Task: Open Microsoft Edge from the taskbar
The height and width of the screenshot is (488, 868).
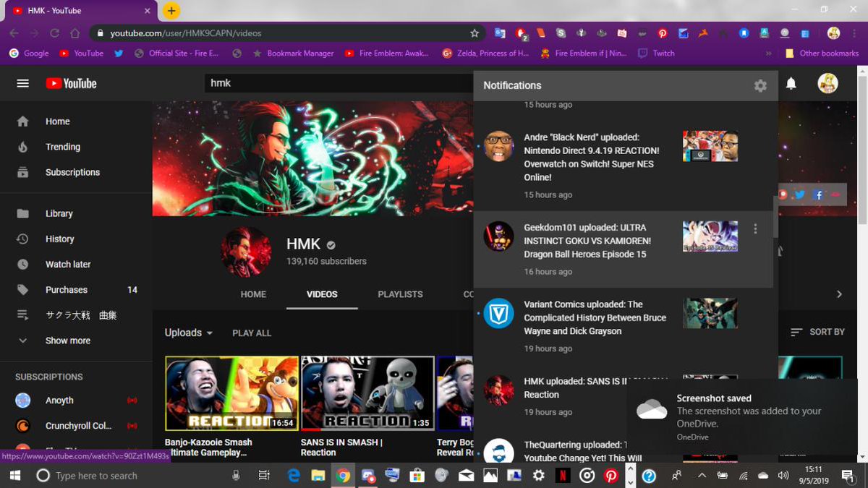Action: click(294, 476)
